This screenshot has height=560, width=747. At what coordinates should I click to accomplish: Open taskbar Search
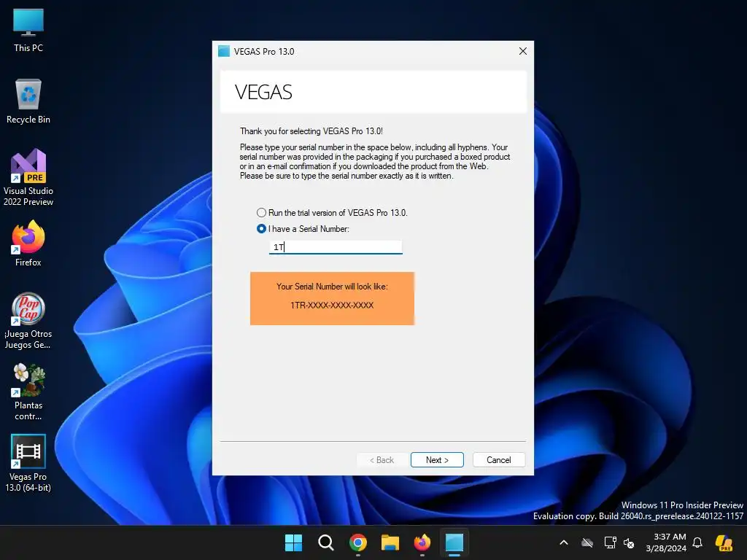(x=326, y=542)
